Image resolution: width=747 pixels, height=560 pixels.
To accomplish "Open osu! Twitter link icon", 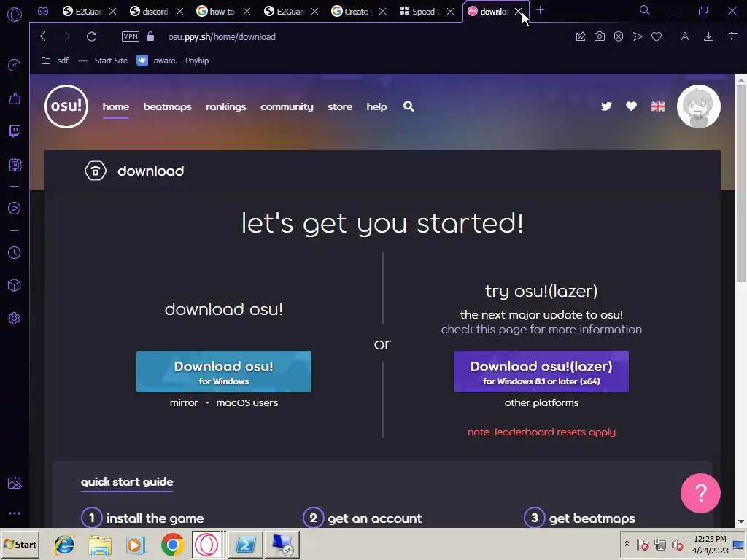I will tap(606, 106).
